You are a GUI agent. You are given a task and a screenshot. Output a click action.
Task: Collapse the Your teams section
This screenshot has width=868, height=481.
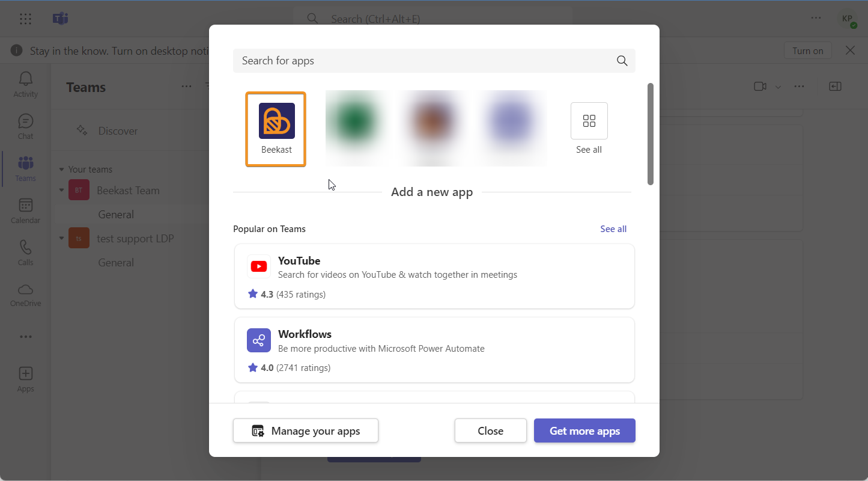pos(61,170)
